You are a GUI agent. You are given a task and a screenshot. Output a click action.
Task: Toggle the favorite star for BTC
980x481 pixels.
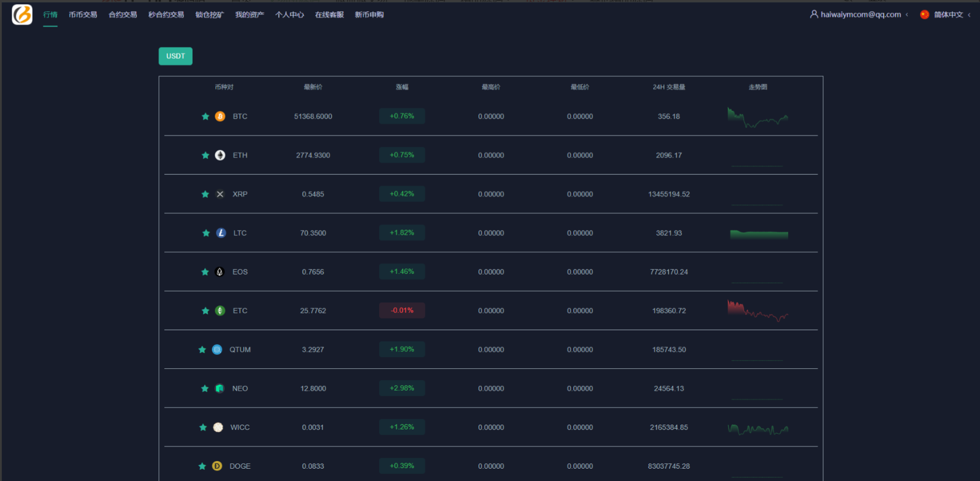(205, 117)
